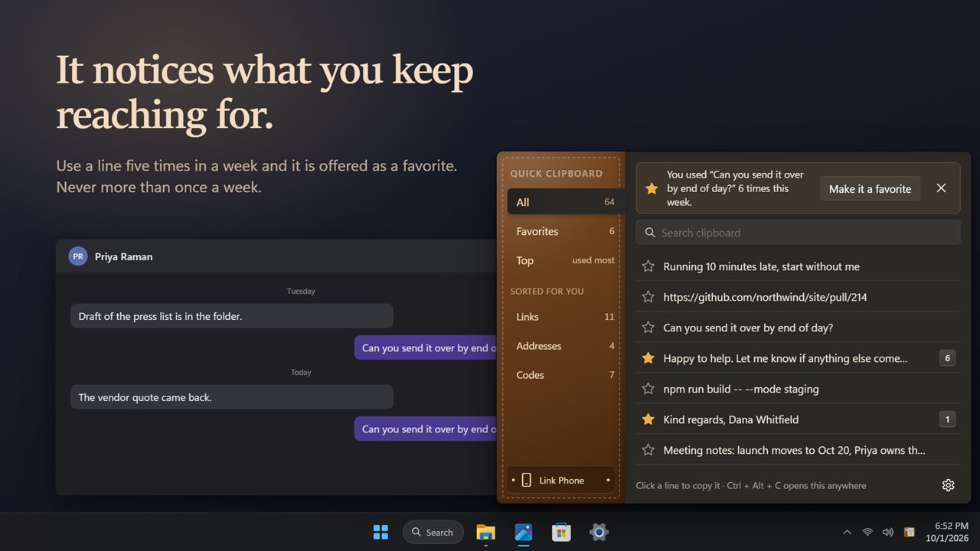Show the Links category
The width and height of the screenshot is (980, 551).
pyautogui.click(x=565, y=317)
